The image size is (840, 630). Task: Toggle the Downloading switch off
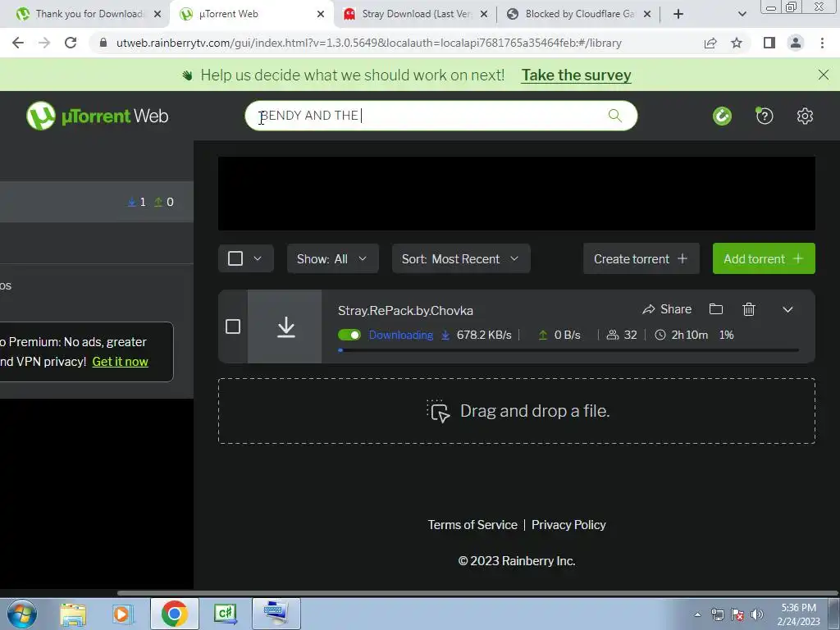click(349, 335)
